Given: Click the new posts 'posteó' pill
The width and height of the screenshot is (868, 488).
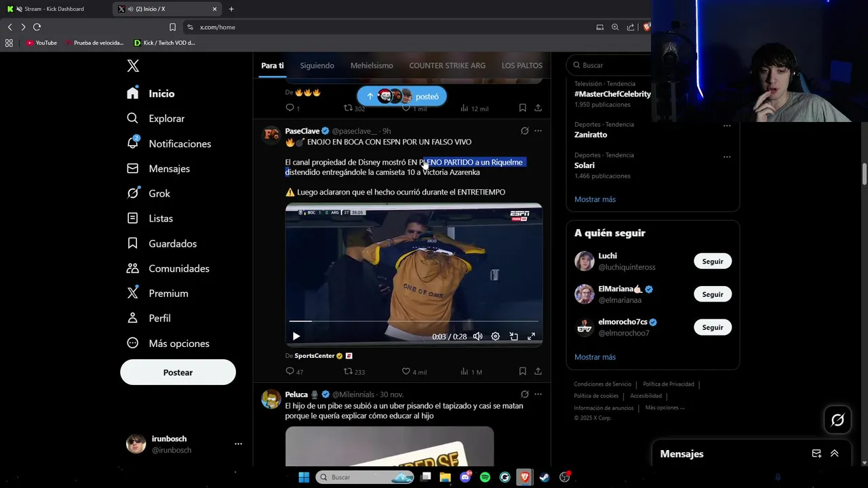Looking at the screenshot, I should (402, 96).
